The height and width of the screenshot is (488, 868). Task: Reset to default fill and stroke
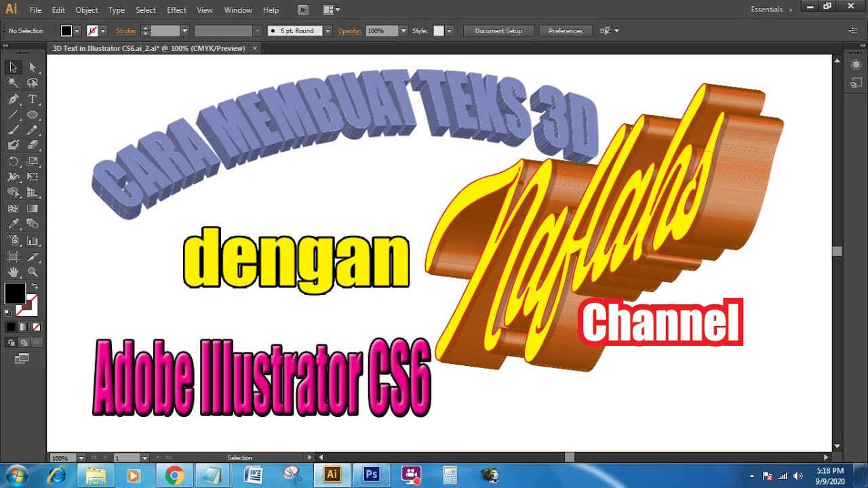[7, 312]
